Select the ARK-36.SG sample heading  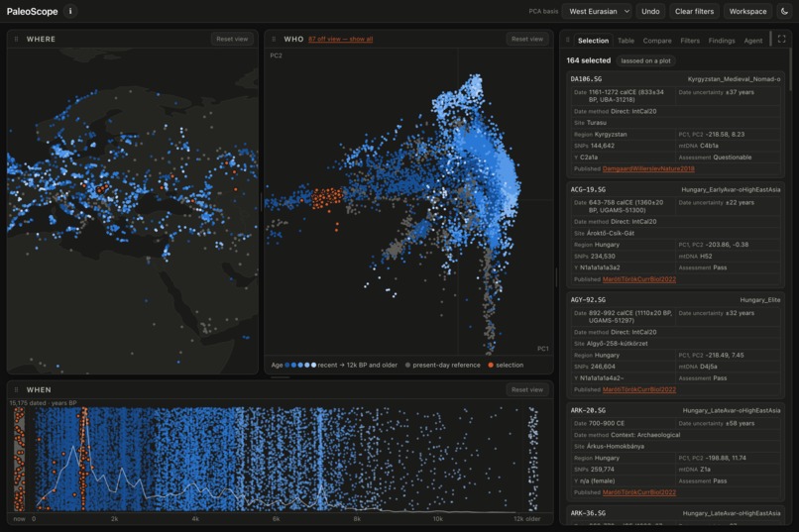588,513
